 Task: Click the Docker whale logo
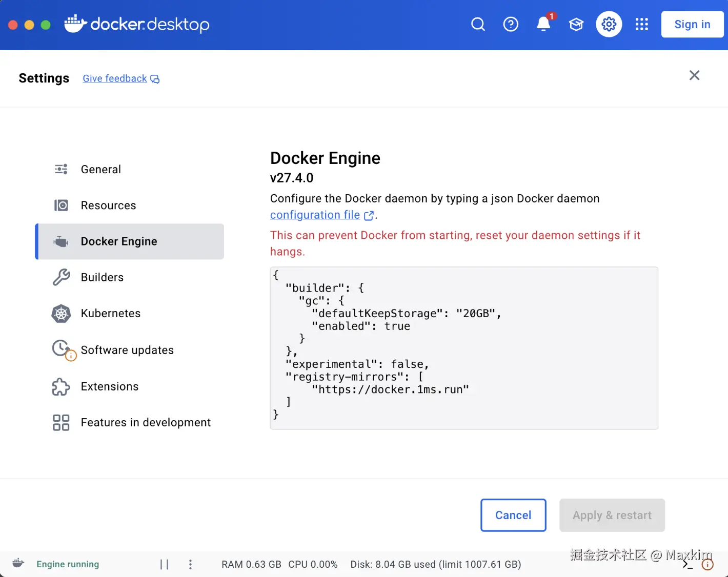75,24
